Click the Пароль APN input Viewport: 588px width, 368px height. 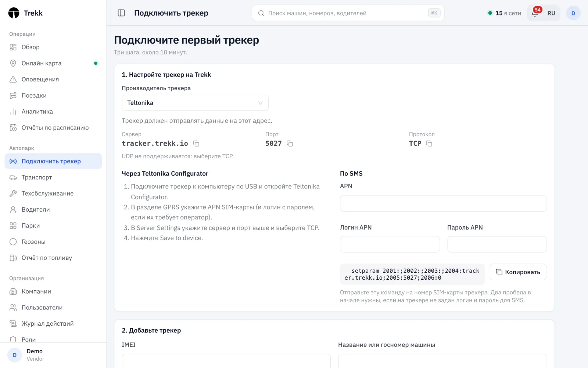(x=497, y=244)
